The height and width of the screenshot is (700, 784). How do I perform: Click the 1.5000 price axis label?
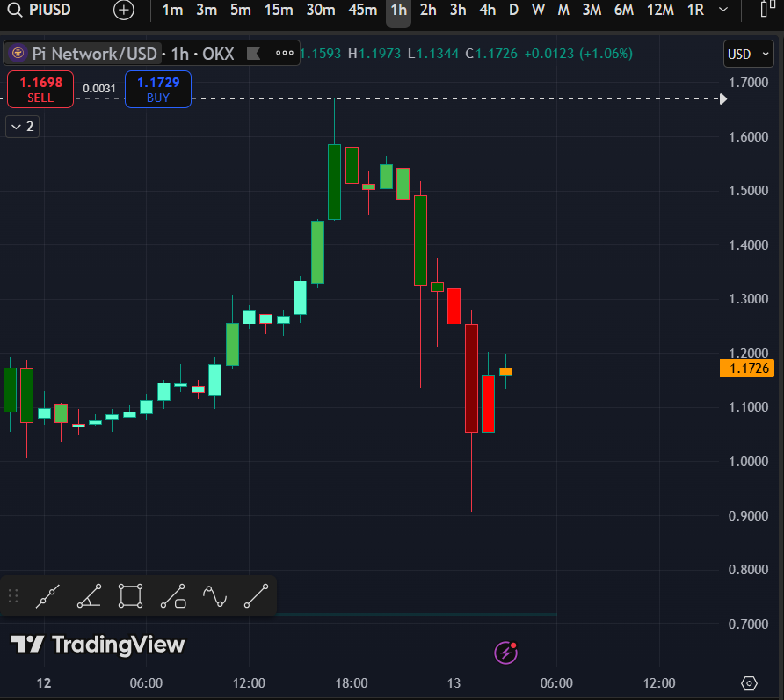coord(748,191)
